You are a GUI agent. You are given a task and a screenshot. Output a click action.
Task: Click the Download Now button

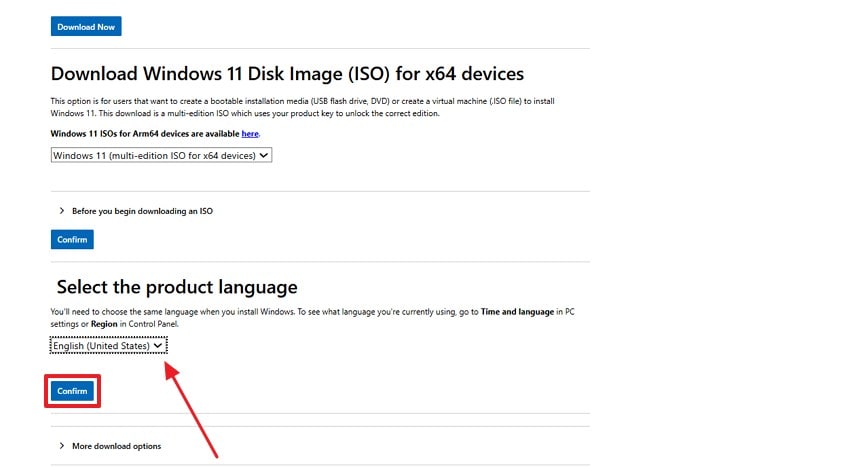tap(86, 27)
